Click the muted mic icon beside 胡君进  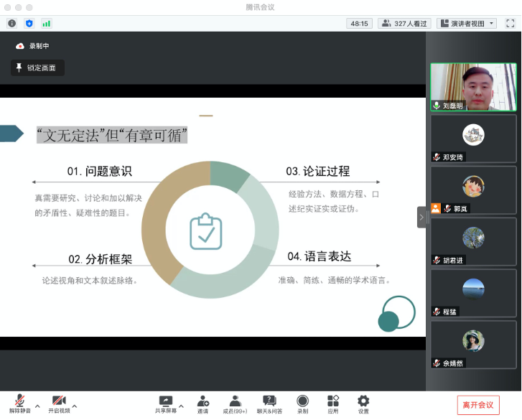click(x=437, y=260)
